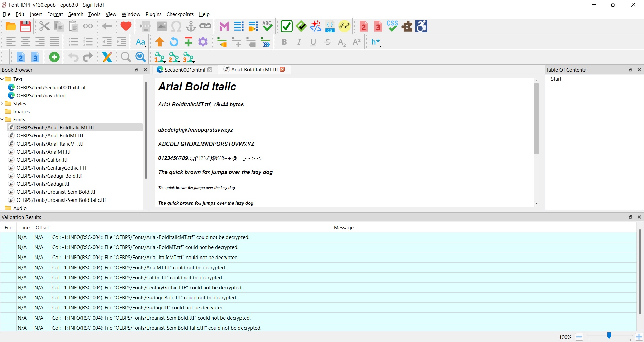Click the File column header in Validation Results

pyautogui.click(x=8, y=228)
